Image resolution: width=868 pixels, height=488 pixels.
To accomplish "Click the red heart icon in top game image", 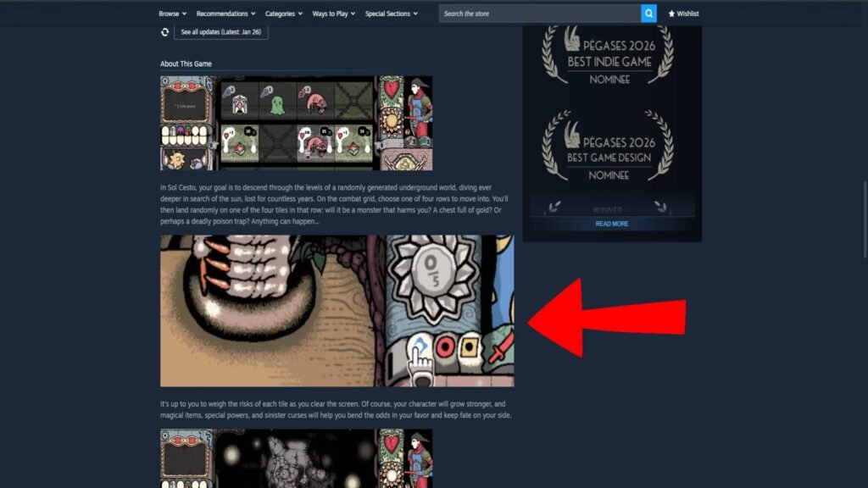I will pyautogui.click(x=391, y=87).
